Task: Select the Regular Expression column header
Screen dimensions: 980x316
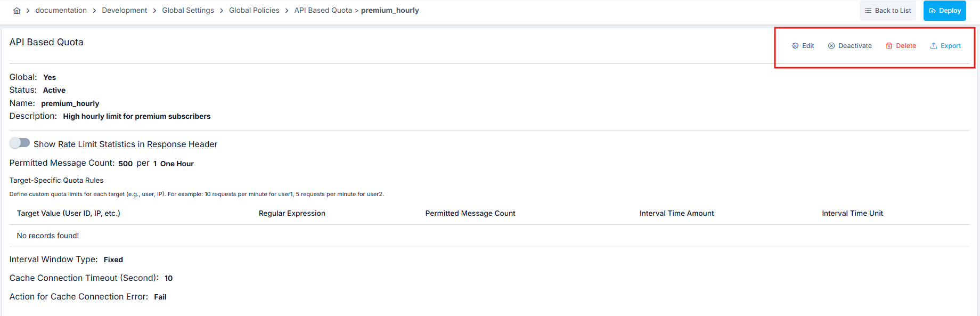Action: 292,213
